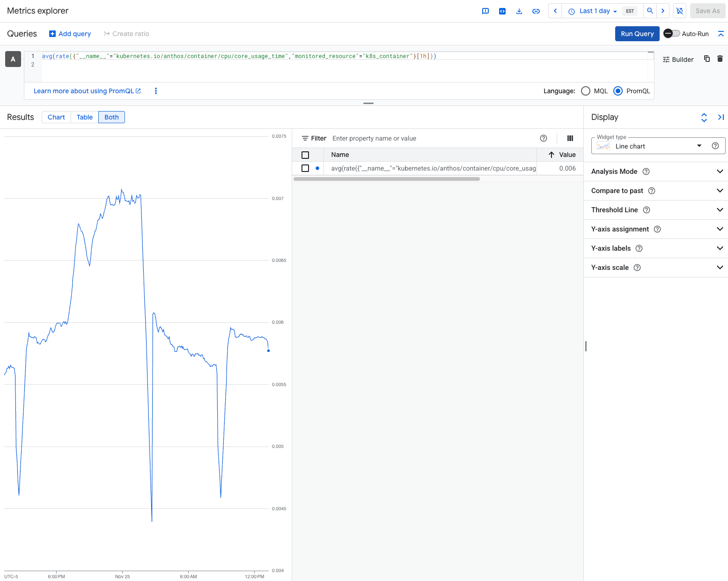The image size is (728, 581).
Task: Select the MQL radio button
Action: point(586,91)
